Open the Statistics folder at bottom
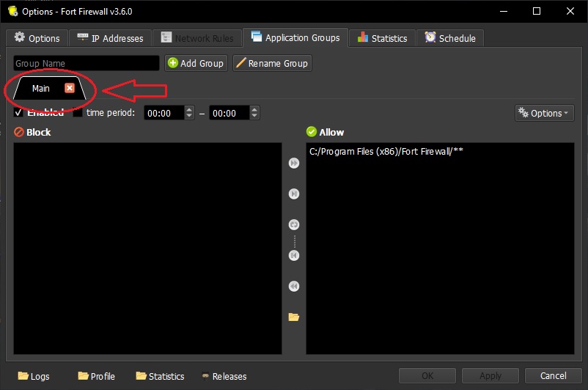This screenshot has width=588, height=390. [x=160, y=376]
